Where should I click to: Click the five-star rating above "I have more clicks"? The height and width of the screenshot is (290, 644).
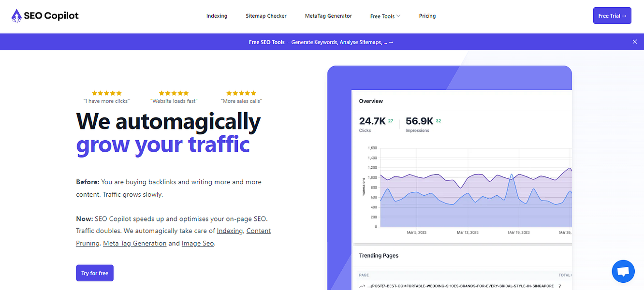point(106,93)
